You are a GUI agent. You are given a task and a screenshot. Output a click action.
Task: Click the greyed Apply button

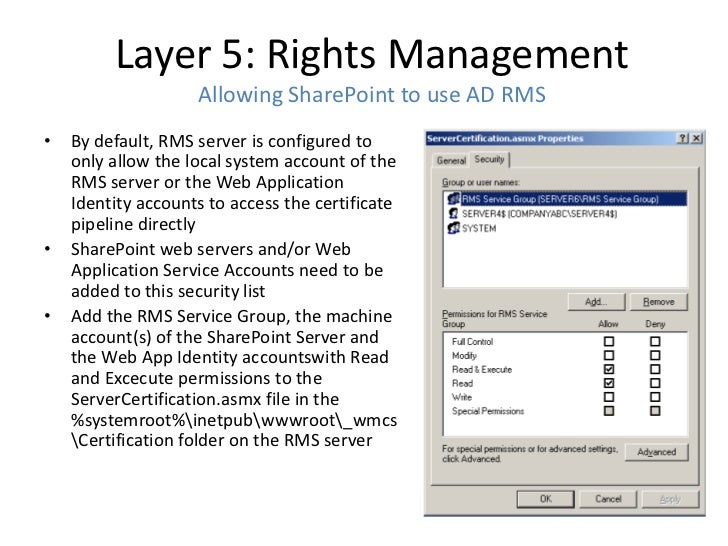670,499
